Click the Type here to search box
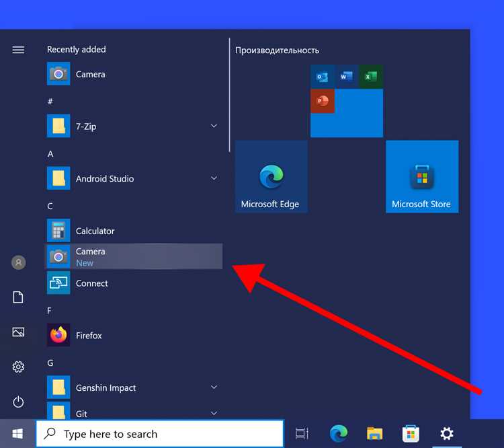The image size is (504, 448). (x=160, y=433)
